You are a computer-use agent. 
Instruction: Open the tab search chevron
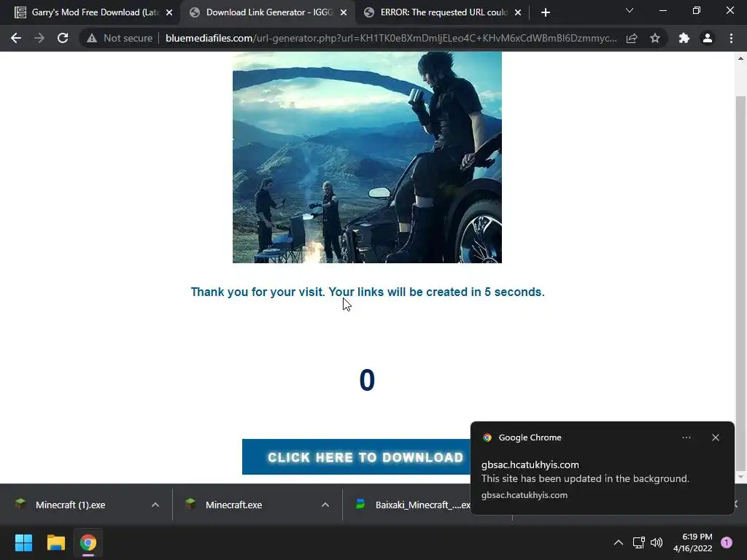tap(630, 10)
